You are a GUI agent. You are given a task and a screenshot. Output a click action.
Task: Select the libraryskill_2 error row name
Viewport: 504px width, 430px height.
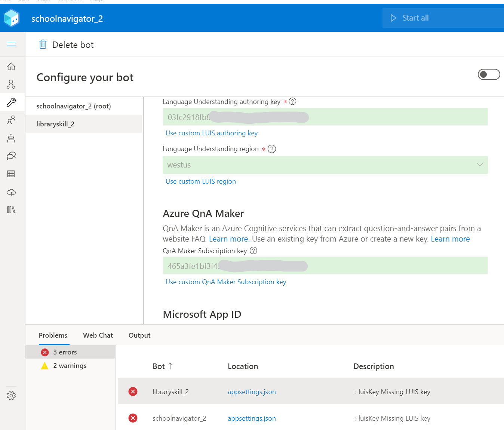[170, 391]
